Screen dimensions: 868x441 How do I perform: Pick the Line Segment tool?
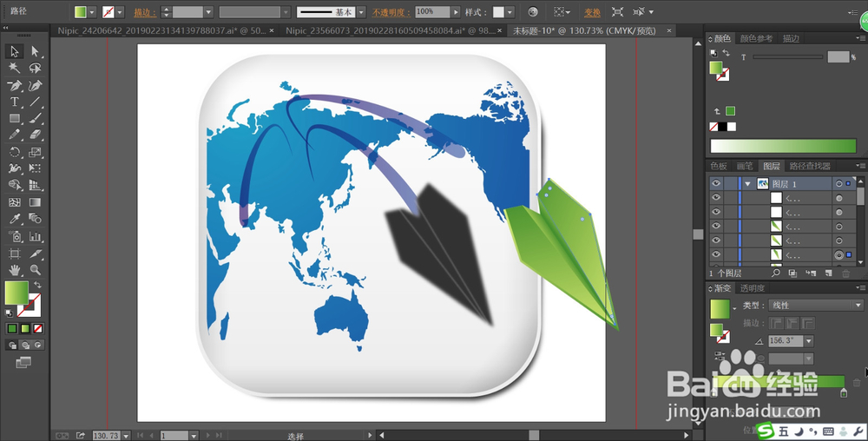35,102
